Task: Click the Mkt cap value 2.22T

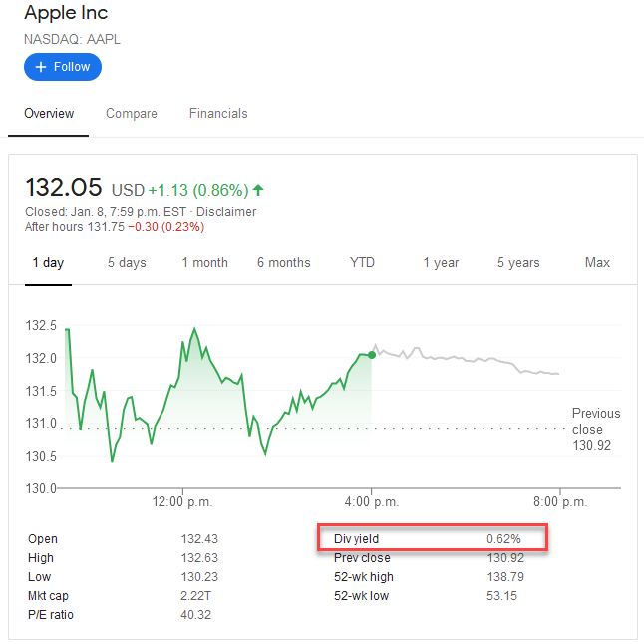Action: click(x=195, y=596)
